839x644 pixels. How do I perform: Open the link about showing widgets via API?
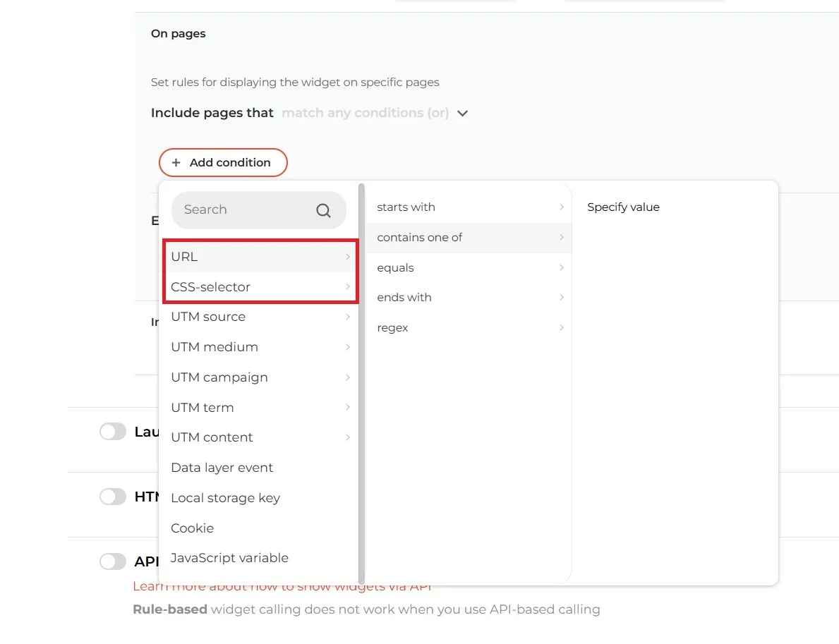(282, 585)
